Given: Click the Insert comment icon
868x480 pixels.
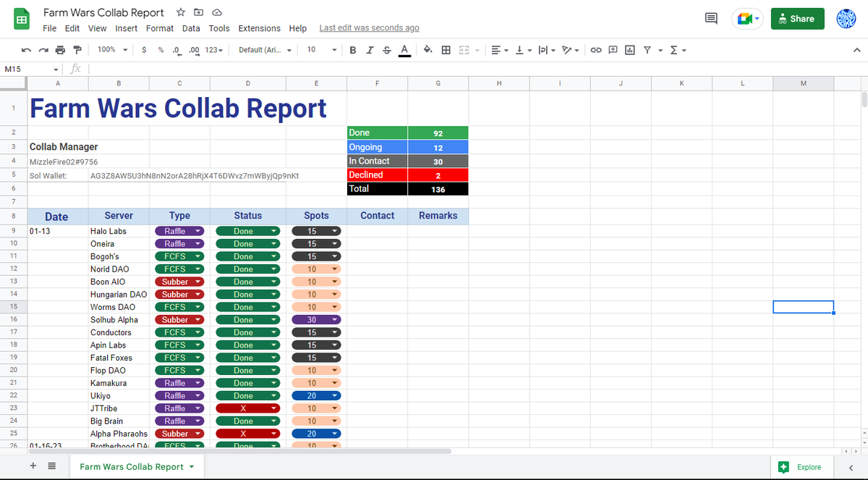Looking at the screenshot, I should point(613,50).
